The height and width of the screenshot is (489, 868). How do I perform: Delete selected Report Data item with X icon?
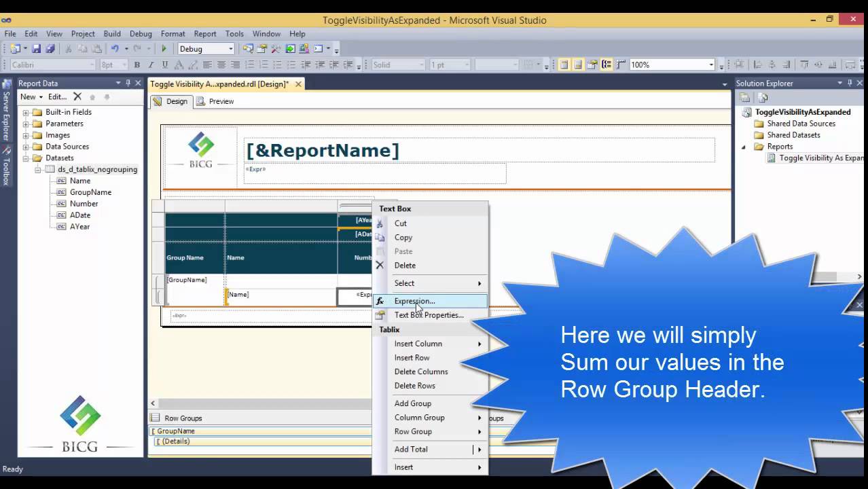click(77, 96)
